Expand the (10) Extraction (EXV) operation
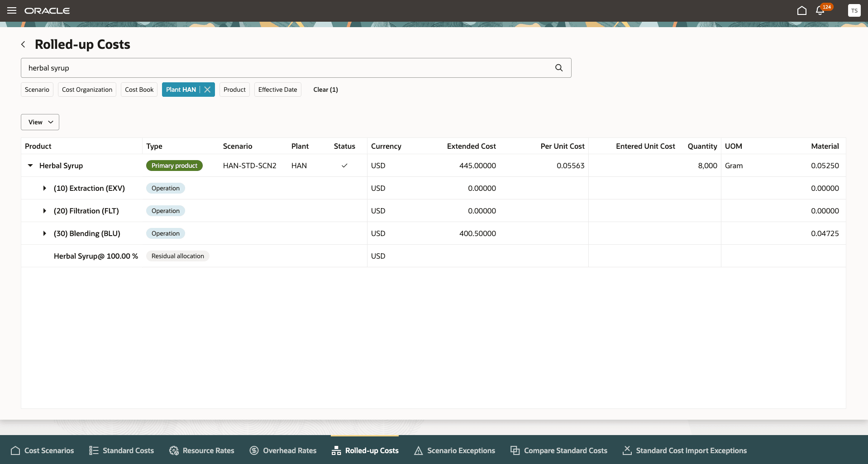 pos(44,188)
